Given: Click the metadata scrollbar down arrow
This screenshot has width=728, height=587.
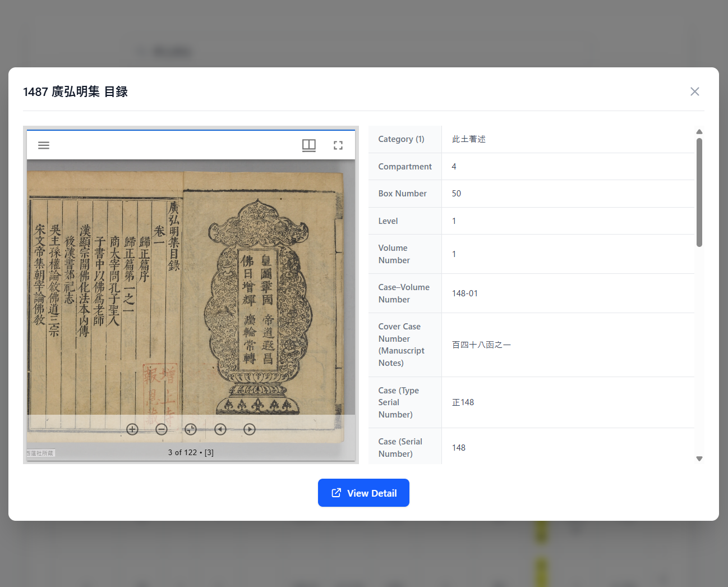Looking at the screenshot, I should point(699,458).
